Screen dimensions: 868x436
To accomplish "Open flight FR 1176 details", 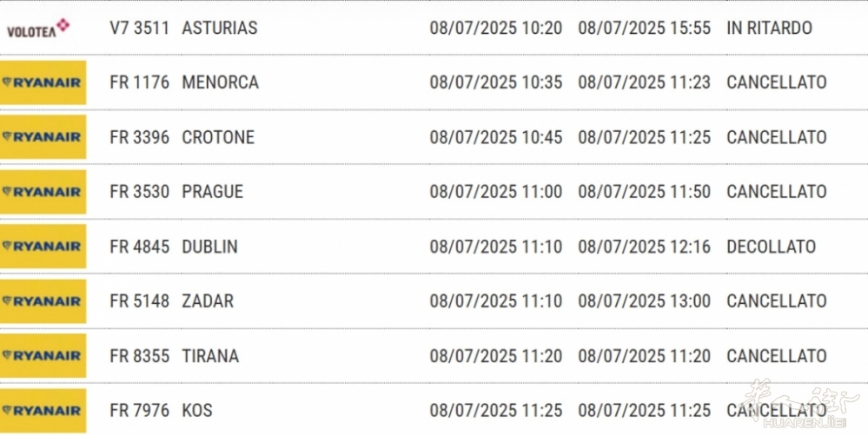I will point(140,83).
